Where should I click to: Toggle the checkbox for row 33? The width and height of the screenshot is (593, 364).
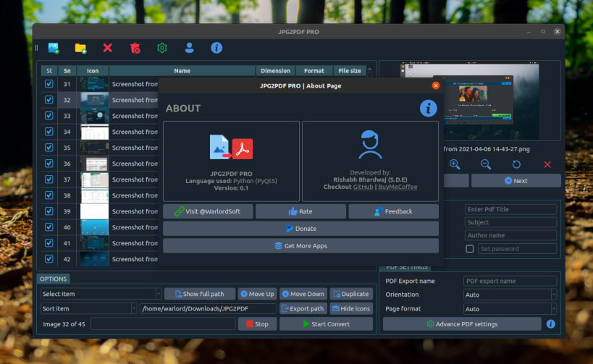[49, 116]
